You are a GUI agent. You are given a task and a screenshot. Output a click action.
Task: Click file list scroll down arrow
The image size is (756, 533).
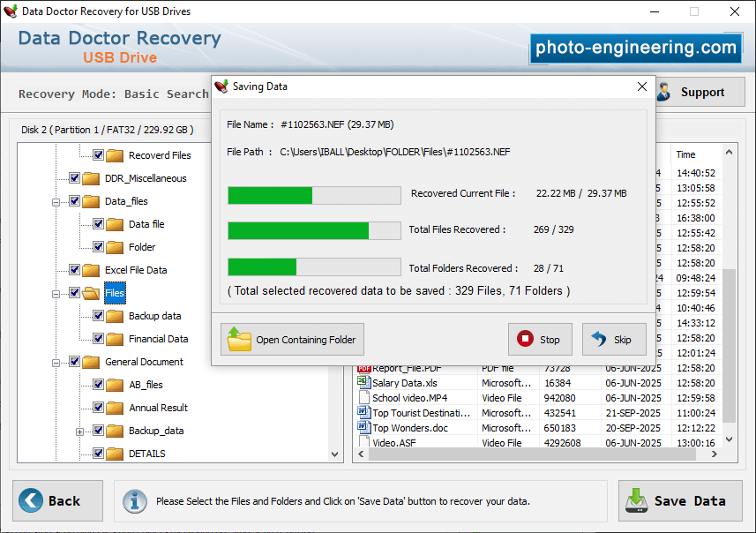pyautogui.click(x=729, y=439)
